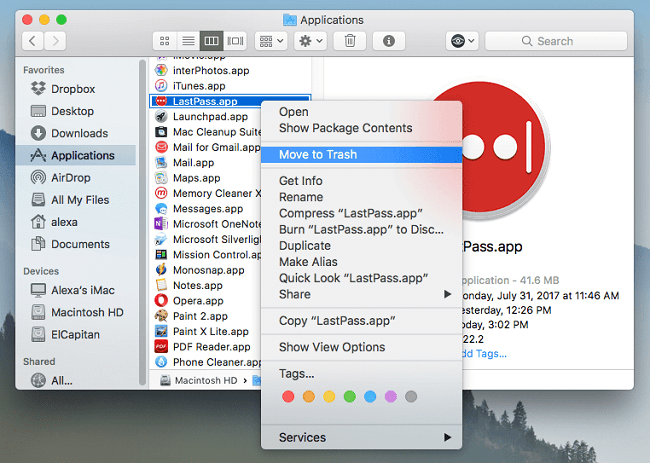The width and height of the screenshot is (650, 463).
Task: Choose Show View Options
Action: point(361,347)
